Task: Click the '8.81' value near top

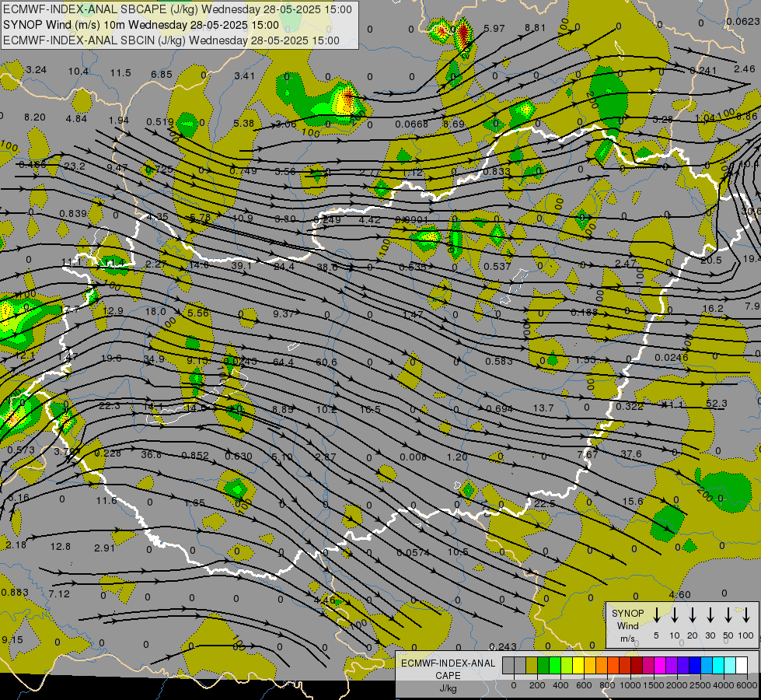Action: 536,28
